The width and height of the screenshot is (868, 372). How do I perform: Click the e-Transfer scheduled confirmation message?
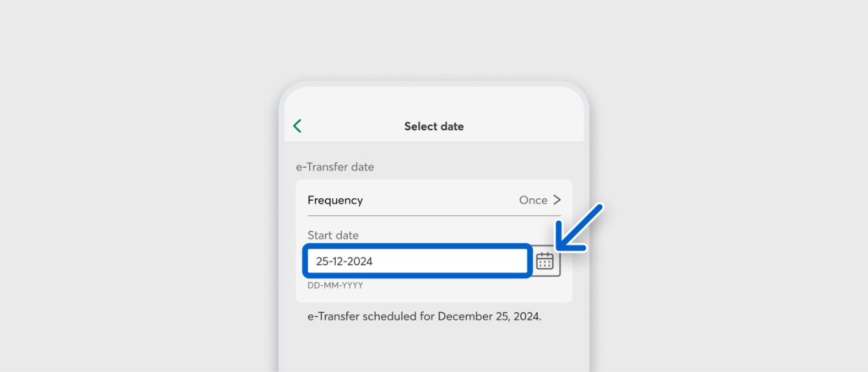tap(425, 316)
